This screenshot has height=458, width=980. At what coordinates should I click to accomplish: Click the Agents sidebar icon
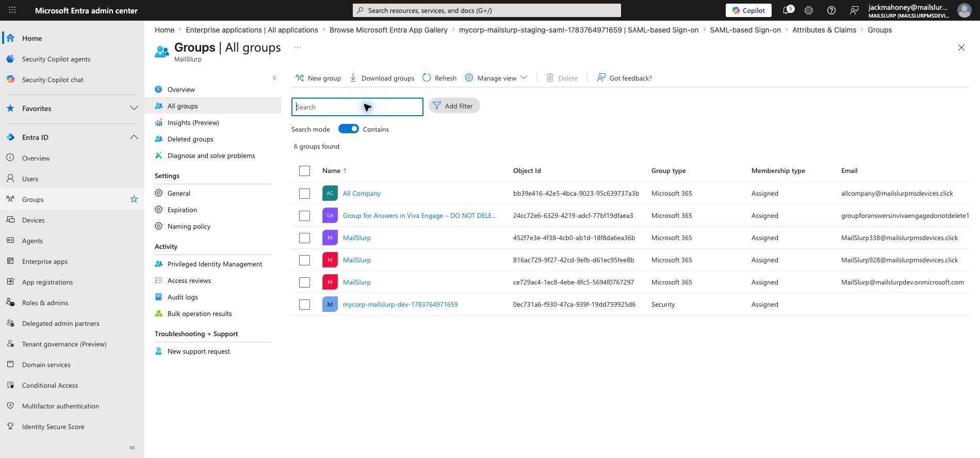(10, 240)
